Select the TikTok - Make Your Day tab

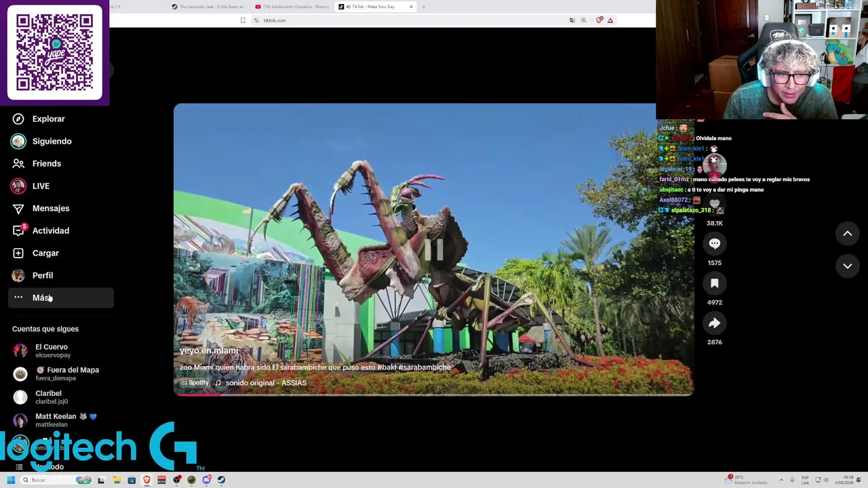[376, 7]
